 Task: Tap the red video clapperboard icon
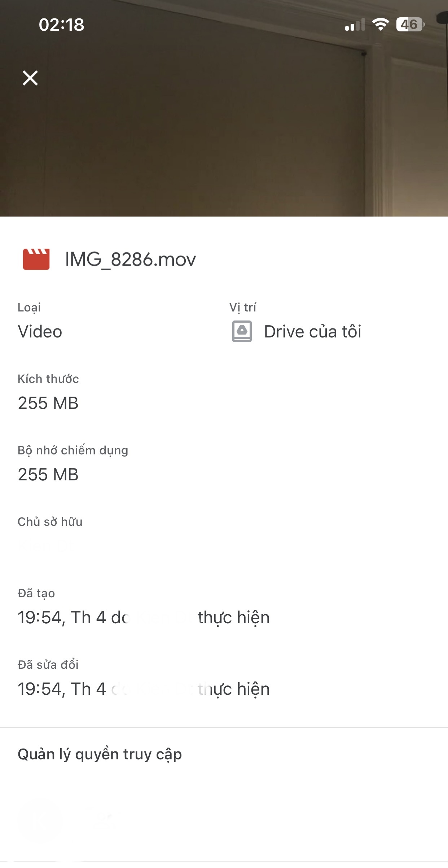point(36,259)
